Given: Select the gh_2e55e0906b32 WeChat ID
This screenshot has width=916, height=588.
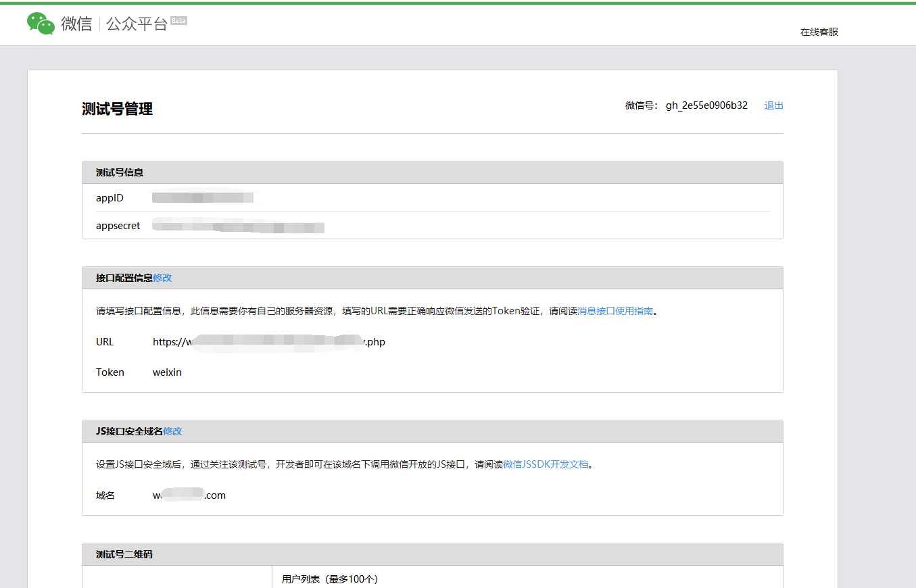Looking at the screenshot, I should coord(706,105).
